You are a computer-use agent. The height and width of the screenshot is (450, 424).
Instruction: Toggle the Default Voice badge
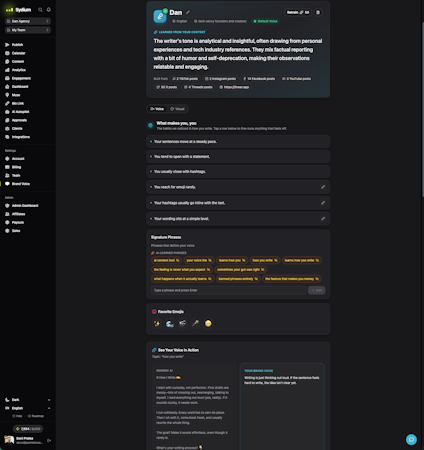(x=265, y=21)
